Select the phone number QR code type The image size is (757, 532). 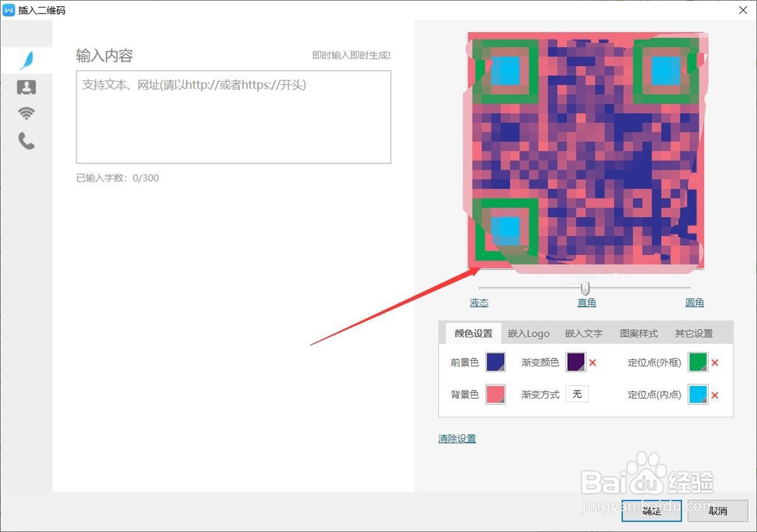[x=26, y=141]
